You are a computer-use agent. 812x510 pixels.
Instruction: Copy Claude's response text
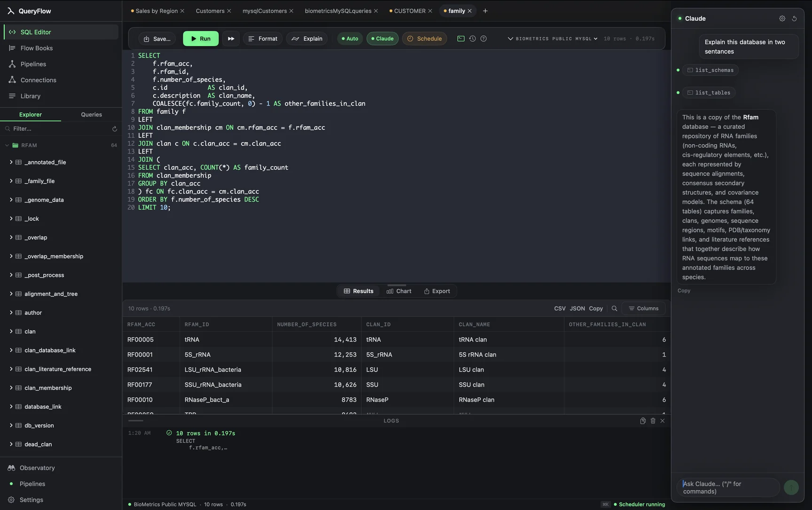[x=684, y=290]
